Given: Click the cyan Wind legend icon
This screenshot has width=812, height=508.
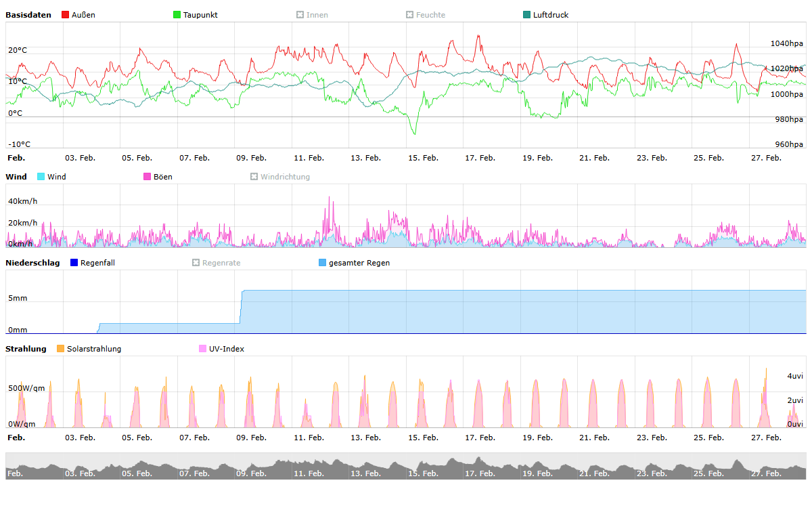Looking at the screenshot, I should point(41,177).
